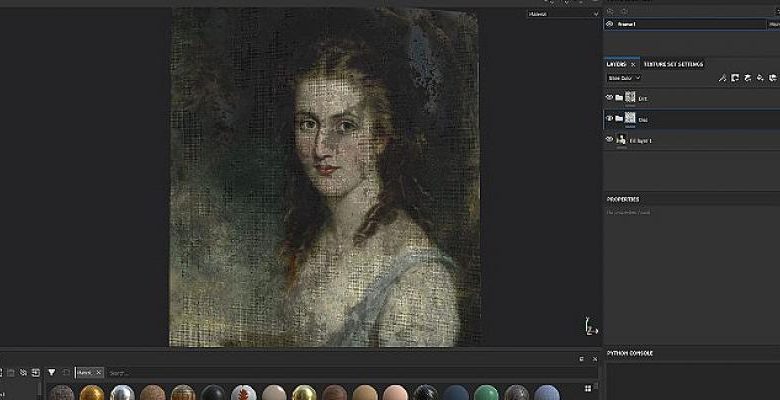Click the add paint layer icon
The image size is (780, 400).
(747, 78)
